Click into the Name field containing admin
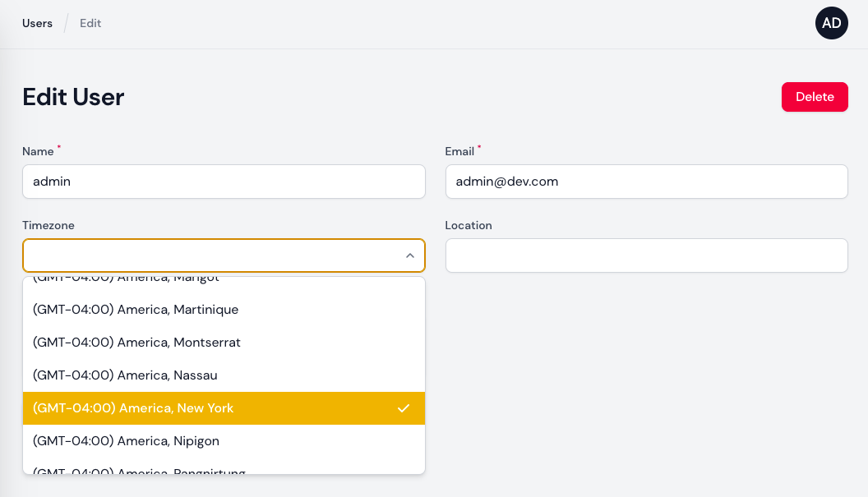 click(224, 182)
